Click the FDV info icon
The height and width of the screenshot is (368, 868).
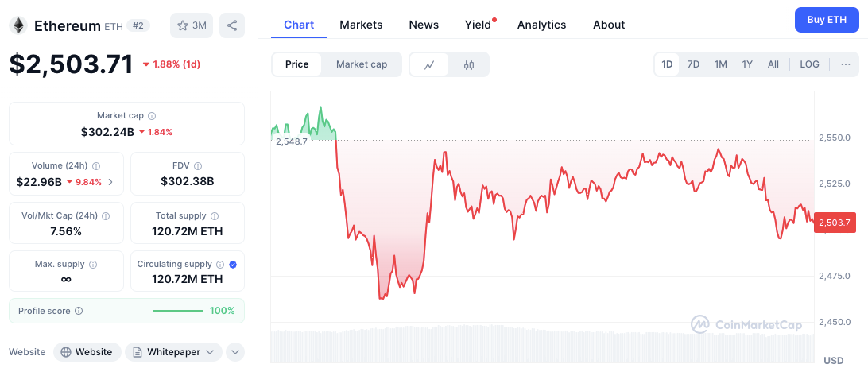(197, 166)
